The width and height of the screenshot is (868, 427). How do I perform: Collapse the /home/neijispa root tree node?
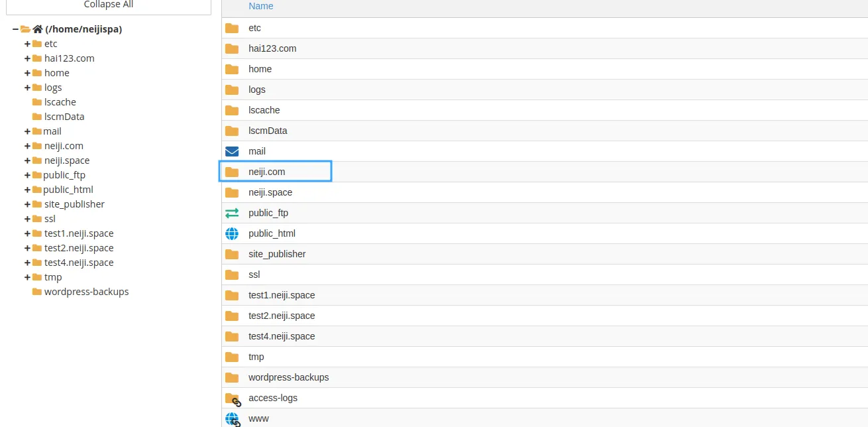pos(15,29)
